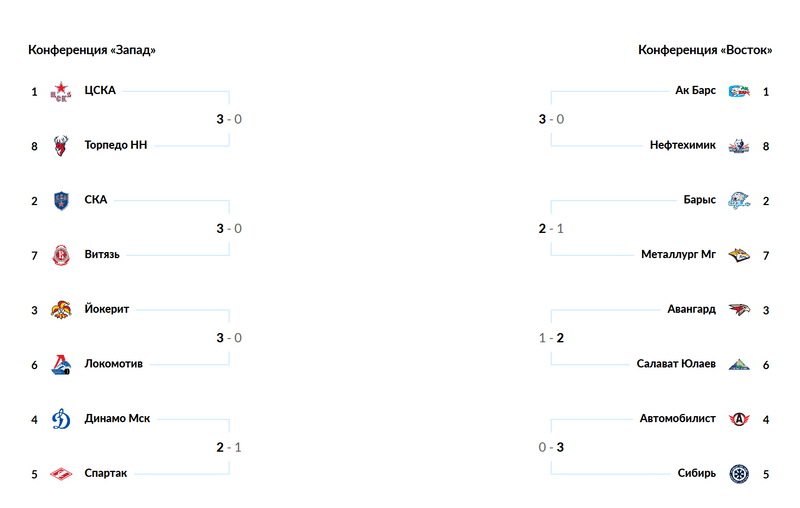Click the SKA team logo

coord(62,200)
